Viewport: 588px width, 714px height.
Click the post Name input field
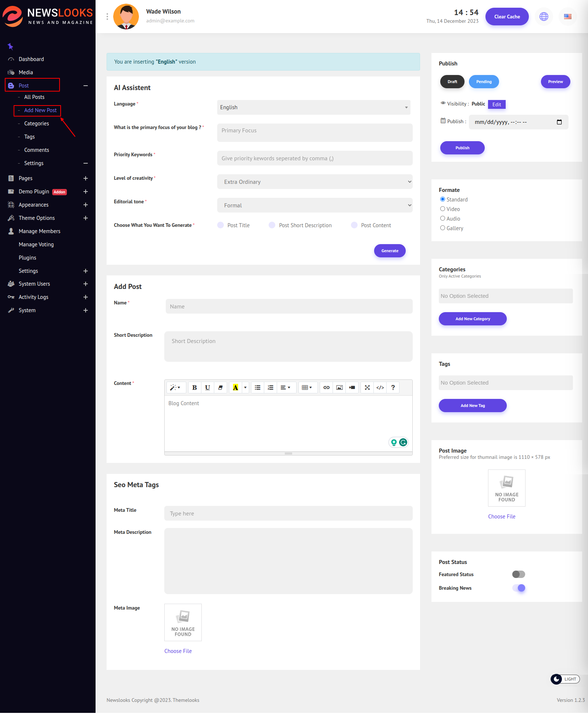coord(289,307)
